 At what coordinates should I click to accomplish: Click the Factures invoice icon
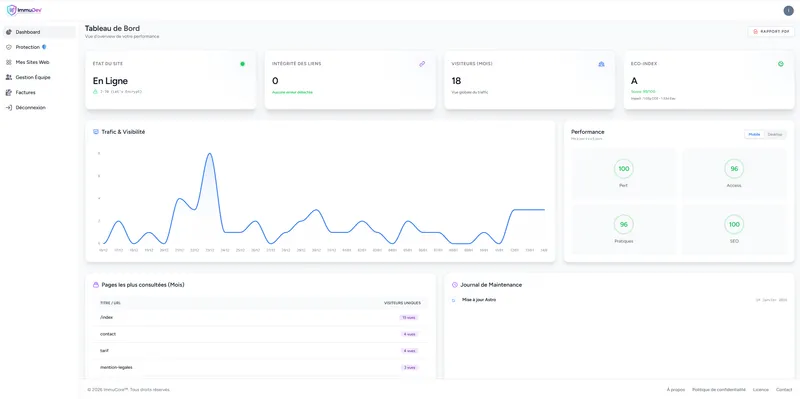(x=9, y=93)
